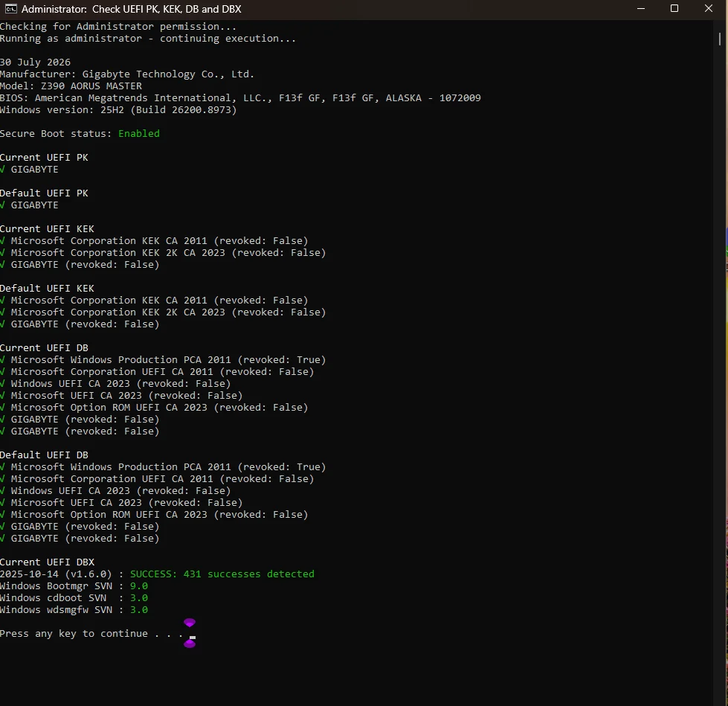Click the Windows cdboot SVN value 3.0
This screenshot has width=728, height=706.
pos(139,598)
